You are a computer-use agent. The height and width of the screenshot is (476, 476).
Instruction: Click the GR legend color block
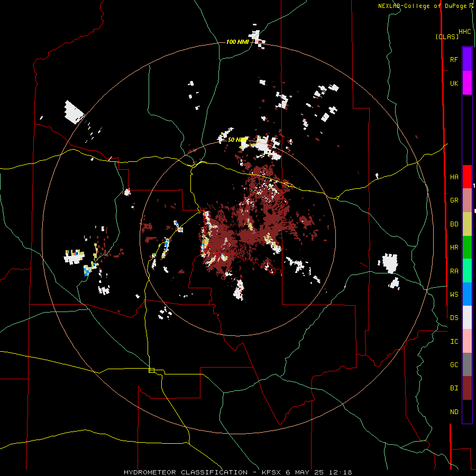click(x=467, y=200)
